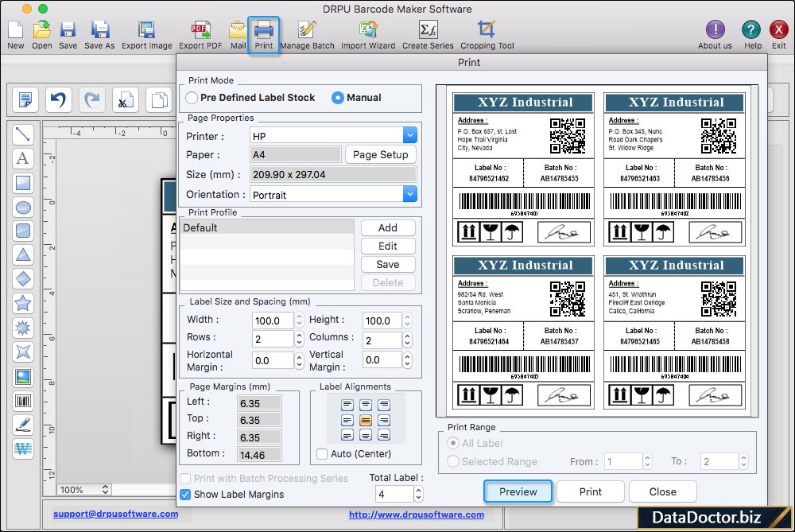
Task: Toggle Print with Batch Processing Series
Action: pyautogui.click(x=185, y=478)
